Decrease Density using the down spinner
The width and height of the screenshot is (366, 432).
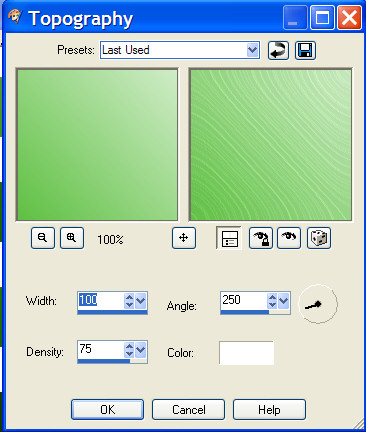pos(129,354)
